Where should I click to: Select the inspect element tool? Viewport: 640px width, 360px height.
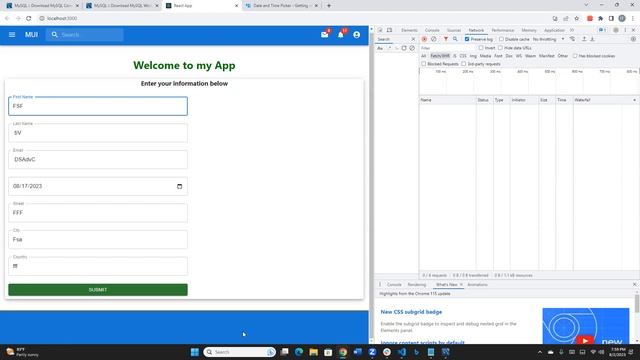coord(380,30)
